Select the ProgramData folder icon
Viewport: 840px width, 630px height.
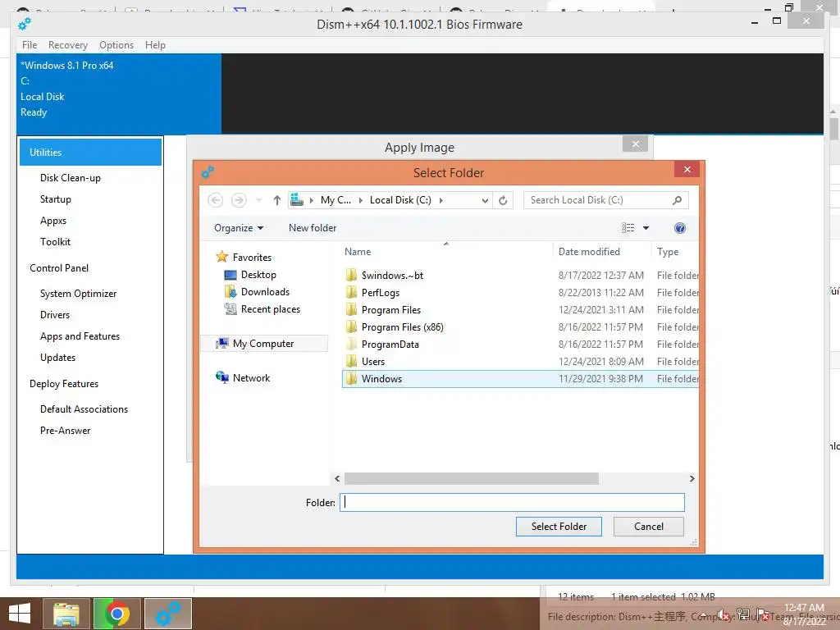(351, 344)
